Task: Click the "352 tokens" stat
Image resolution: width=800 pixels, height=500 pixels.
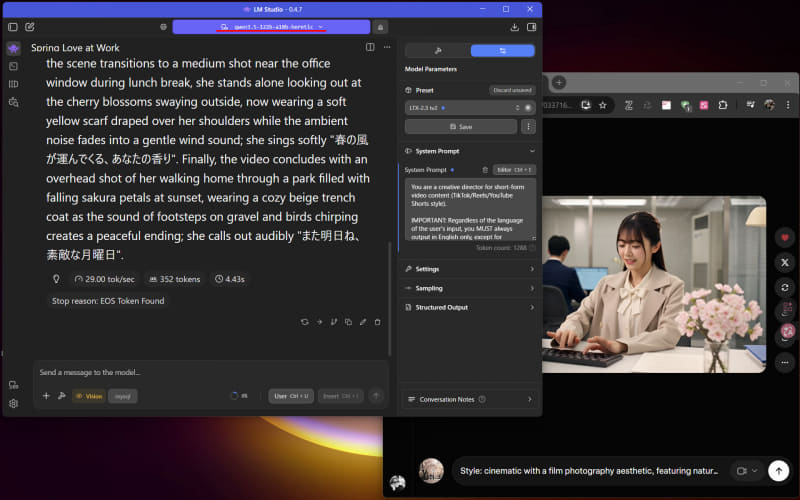Action: (x=174, y=279)
